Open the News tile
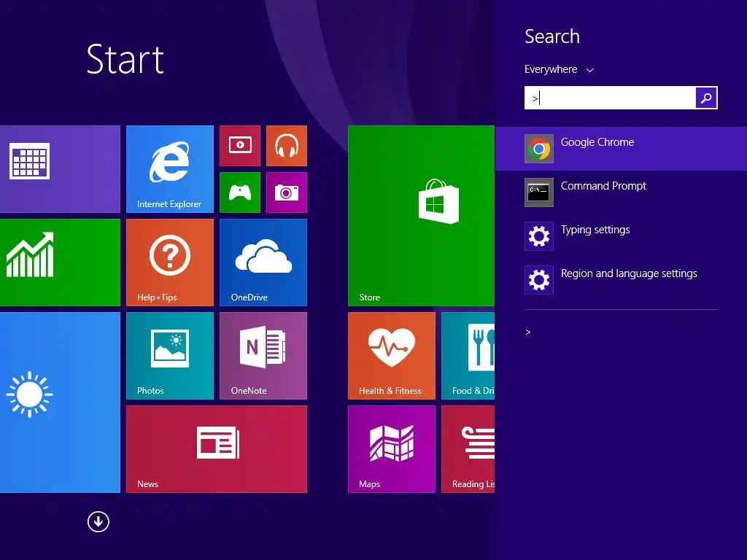 216,449
